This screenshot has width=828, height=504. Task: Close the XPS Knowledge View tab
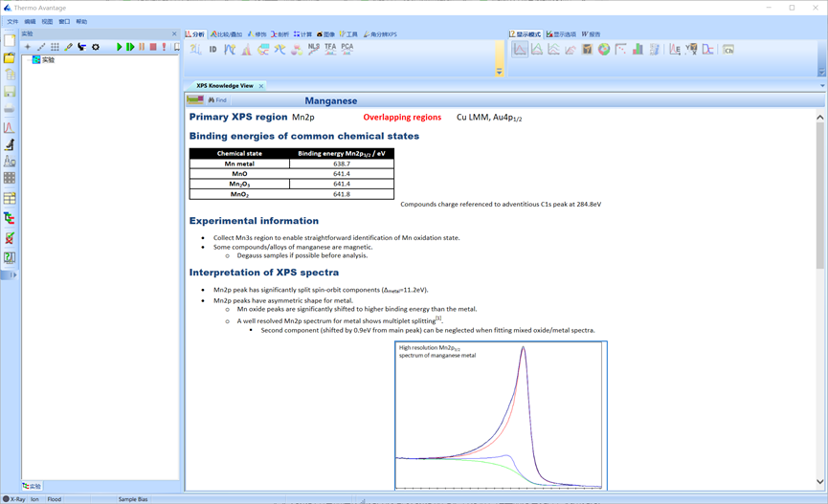(x=261, y=86)
